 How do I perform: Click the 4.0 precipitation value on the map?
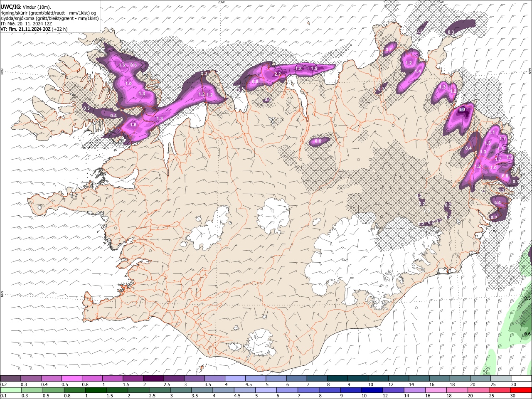tap(462, 110)
